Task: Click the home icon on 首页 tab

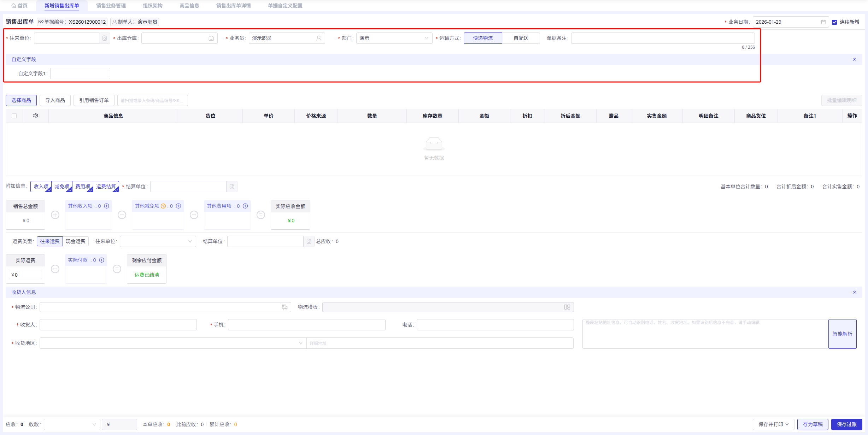Action: (x=14, y=6)
